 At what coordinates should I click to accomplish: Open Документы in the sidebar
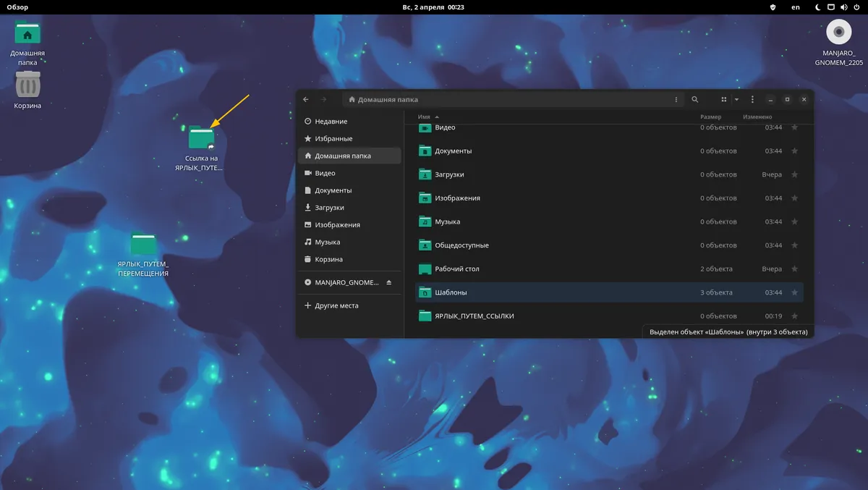(x=349, y=190)
